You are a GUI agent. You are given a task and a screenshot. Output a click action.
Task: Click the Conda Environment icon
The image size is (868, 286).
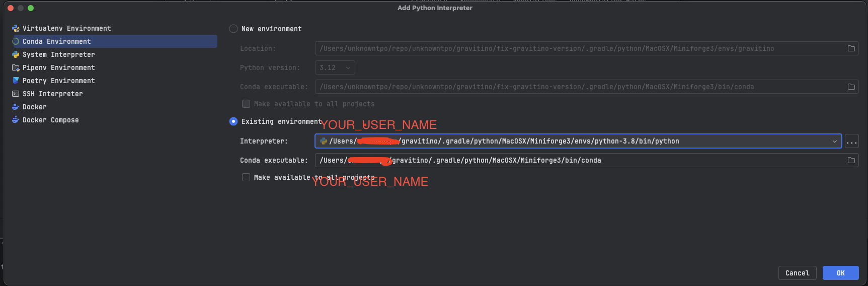(16, 41)
